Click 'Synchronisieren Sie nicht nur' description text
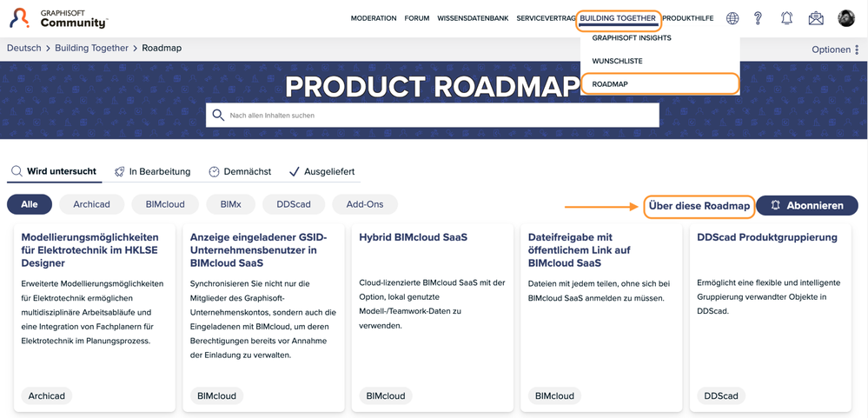 (x=263, y=319)
